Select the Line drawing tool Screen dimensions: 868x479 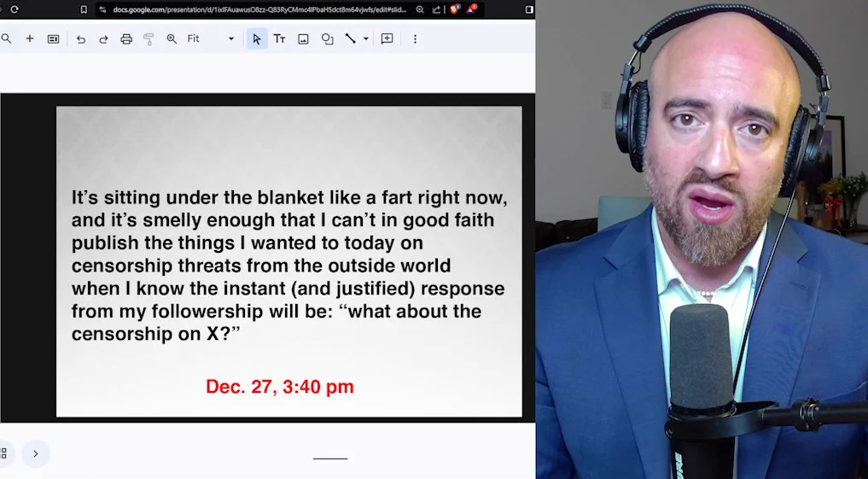tap(350, 39)
